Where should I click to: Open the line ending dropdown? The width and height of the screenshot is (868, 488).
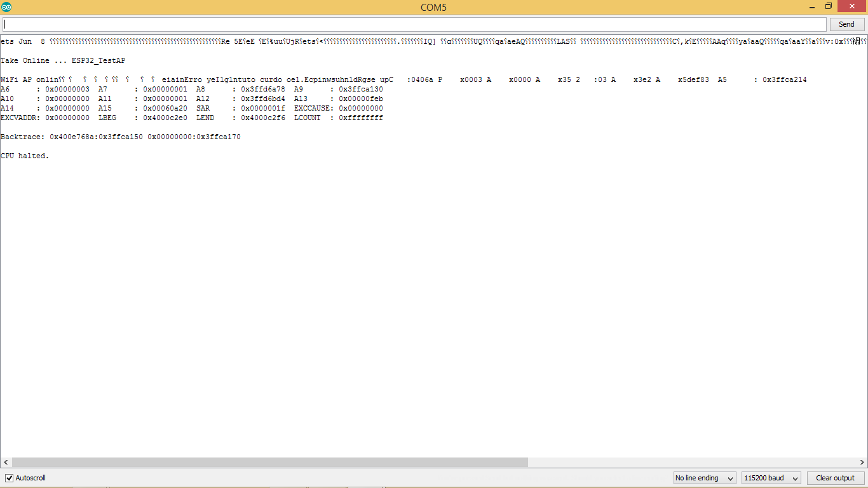[705, 478]
